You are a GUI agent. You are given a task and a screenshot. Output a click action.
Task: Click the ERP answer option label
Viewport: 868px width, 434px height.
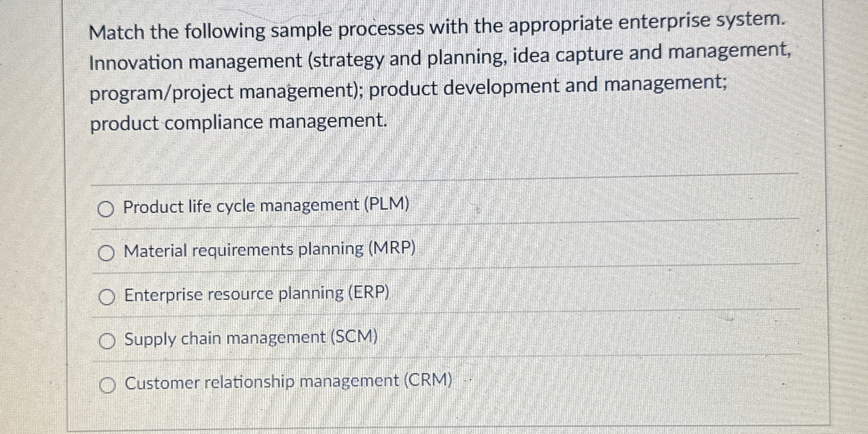coord(256,294)
